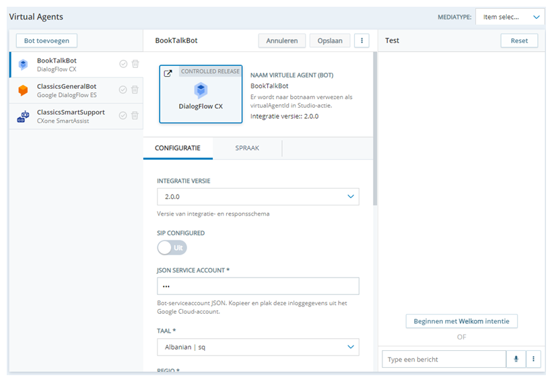Click the checkmark icon for BookTalkBot
The width and height of the screenshot is (550, 392).
click(x=123, y=64)
